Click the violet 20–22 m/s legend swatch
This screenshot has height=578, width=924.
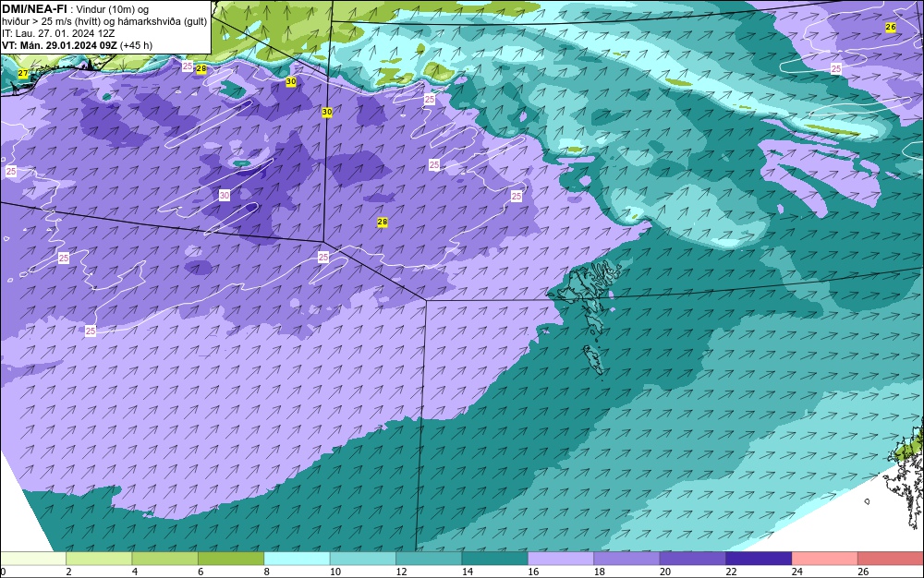click(693, 559)
